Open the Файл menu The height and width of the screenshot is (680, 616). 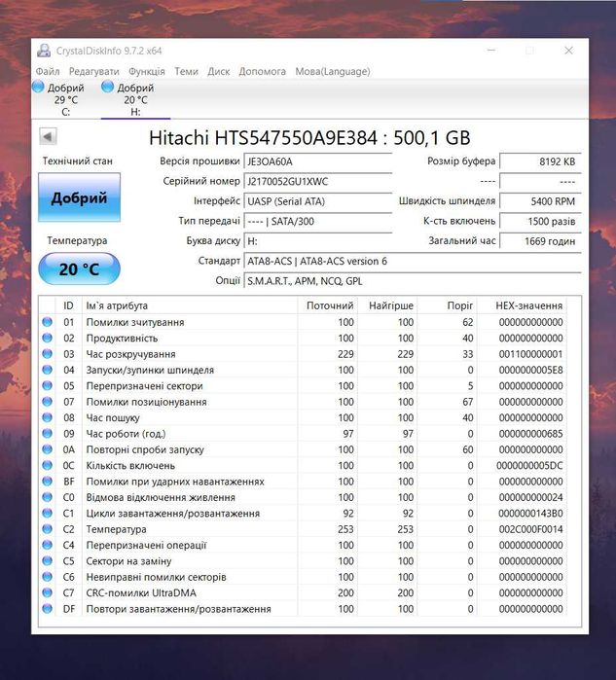[48, 71]
